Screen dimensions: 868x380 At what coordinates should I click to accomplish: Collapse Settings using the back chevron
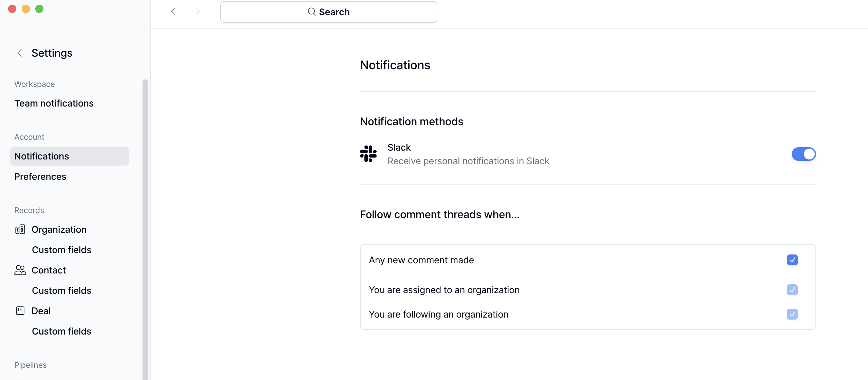click(x=20, y=53)
